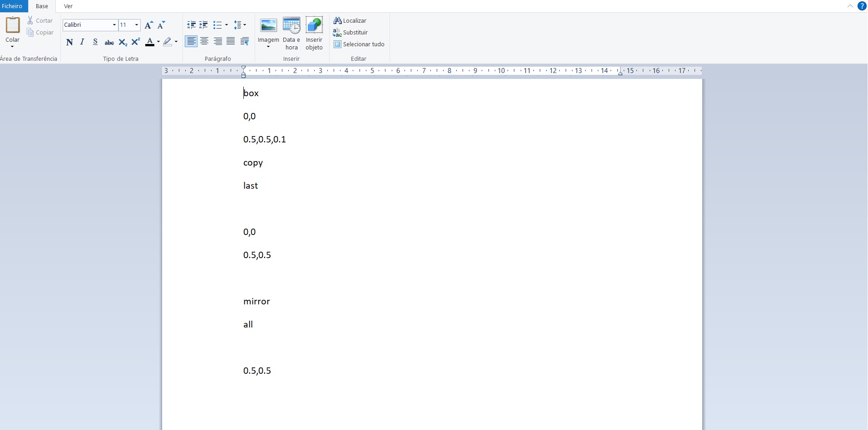
Task: Open the Imagem dropdown arrow
Action: [x=268, y=47]
